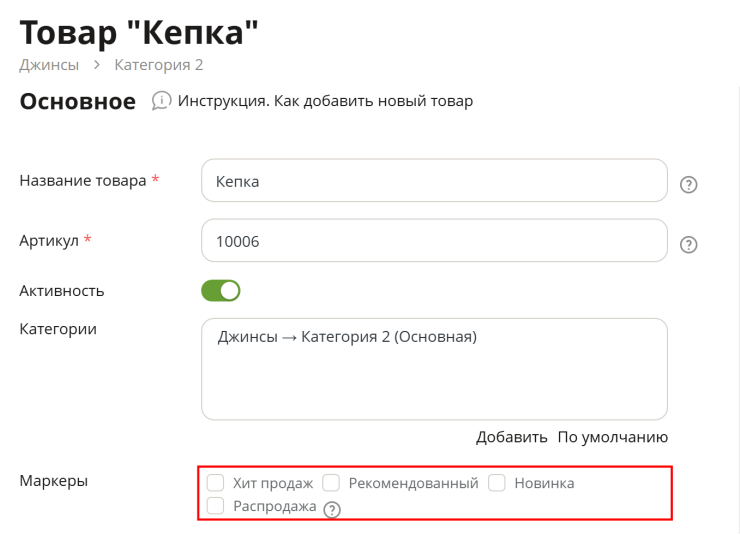Click По умолчанию link
This screenshot has width=740, height=541.
pyautogui.click(x=613, y=437)
